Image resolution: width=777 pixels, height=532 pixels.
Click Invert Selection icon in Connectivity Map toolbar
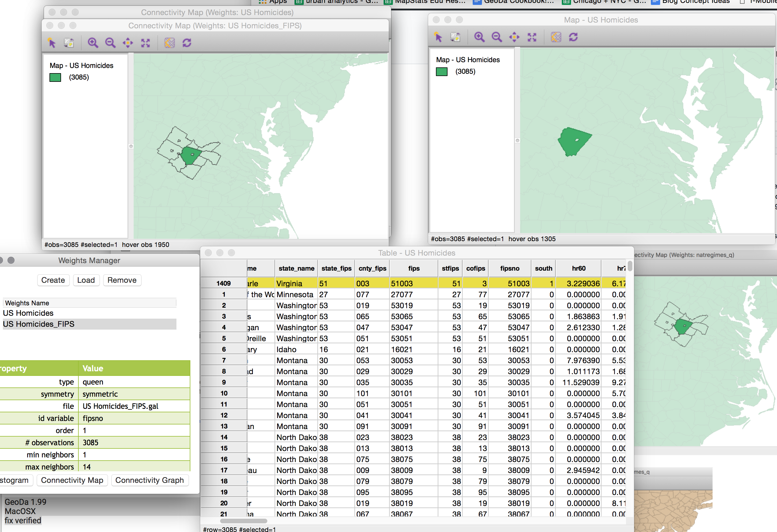coord(69,43)
